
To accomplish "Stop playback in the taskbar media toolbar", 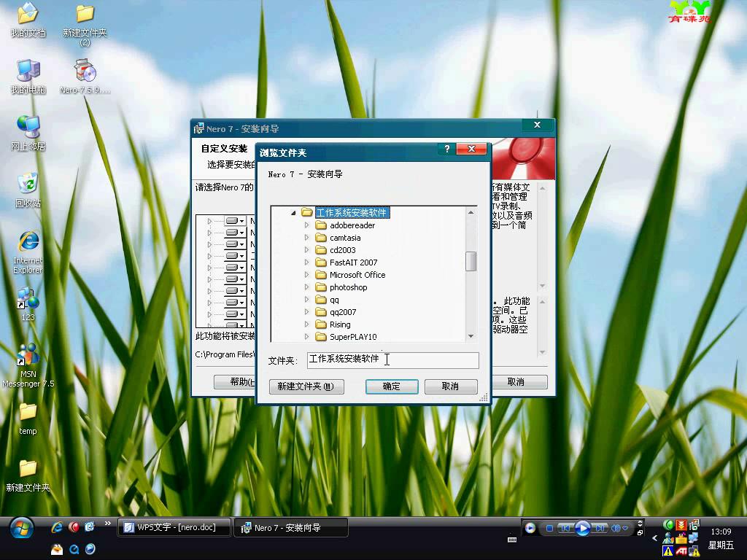I will coord(549,528).
